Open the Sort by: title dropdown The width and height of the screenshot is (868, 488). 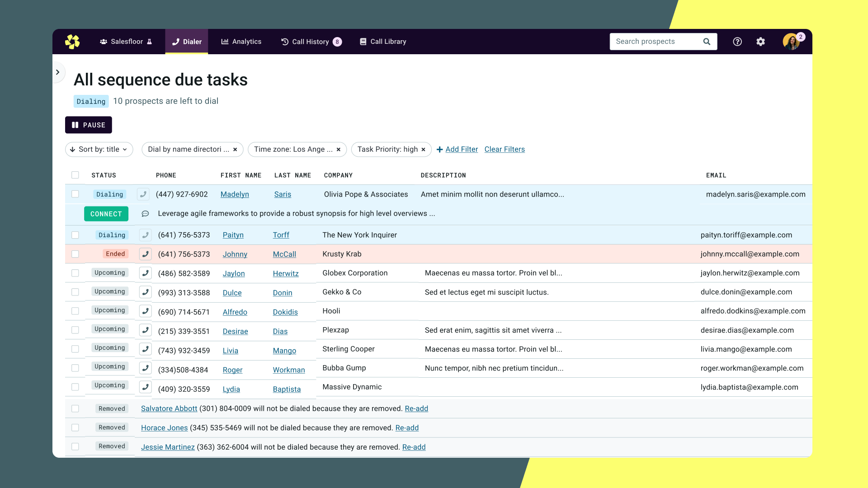99,150
